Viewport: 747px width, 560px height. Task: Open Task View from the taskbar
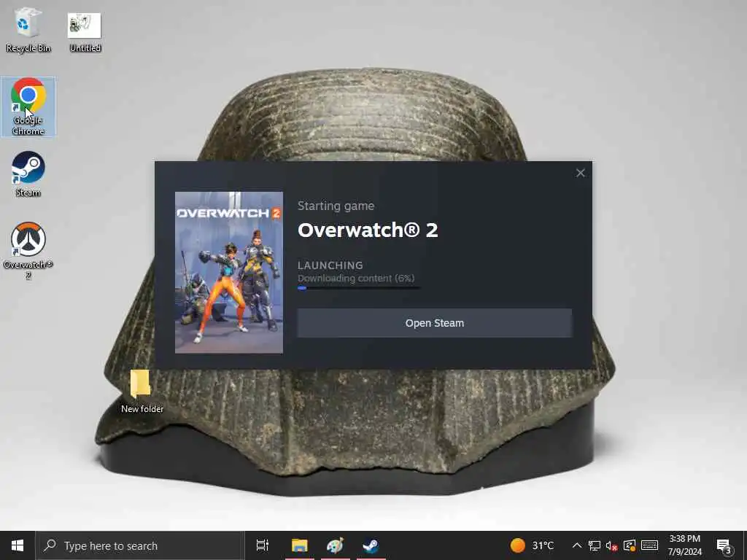click(263, 545)
